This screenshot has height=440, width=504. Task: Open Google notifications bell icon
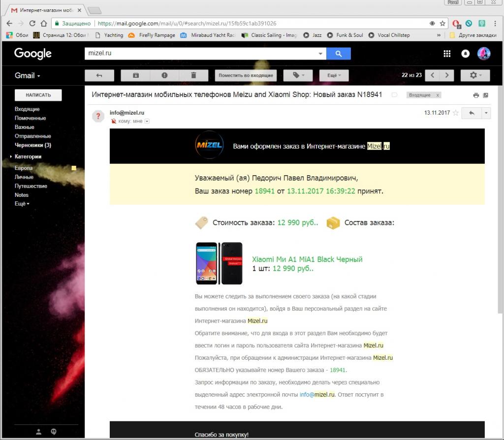(x=466, y=54)
